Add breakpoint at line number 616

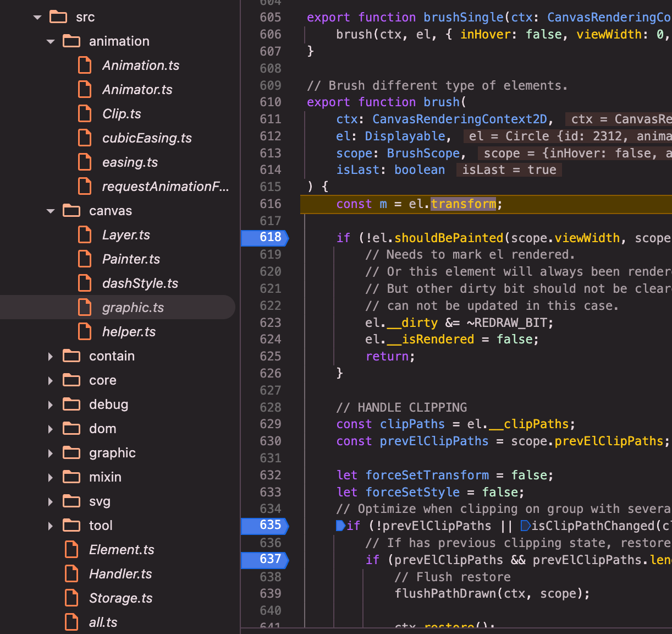point(269,204)
